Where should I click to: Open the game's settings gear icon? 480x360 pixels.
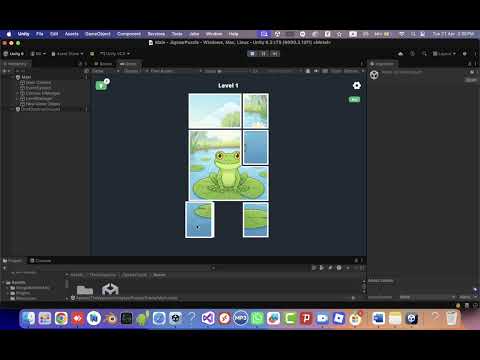pyautogui.click(x=357, y=86)
